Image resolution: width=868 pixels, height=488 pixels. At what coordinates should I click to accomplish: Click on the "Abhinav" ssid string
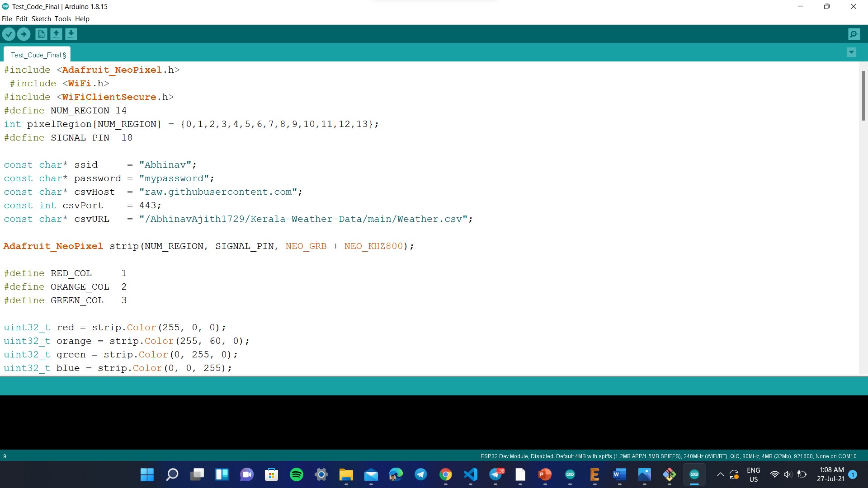165,165
